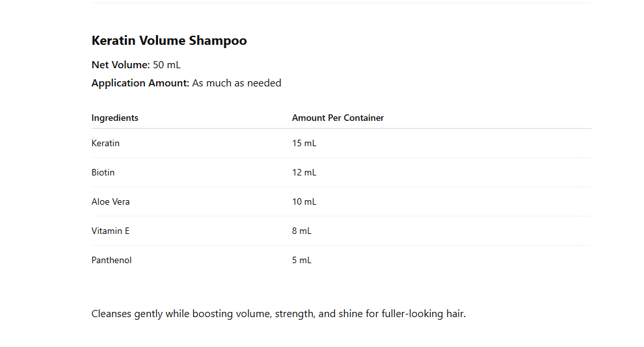Click the Cleanses gently product description
644x347 pixels.
(x=278, y=314)
